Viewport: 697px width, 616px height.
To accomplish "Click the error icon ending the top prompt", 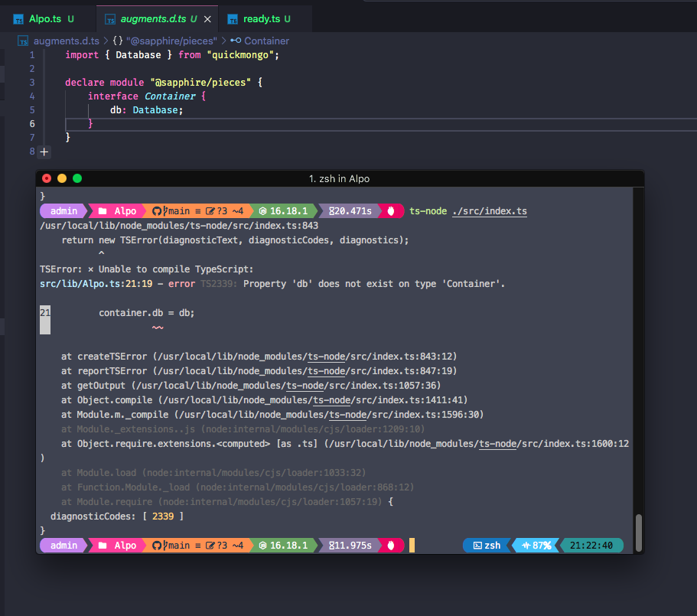I will 391,211.
